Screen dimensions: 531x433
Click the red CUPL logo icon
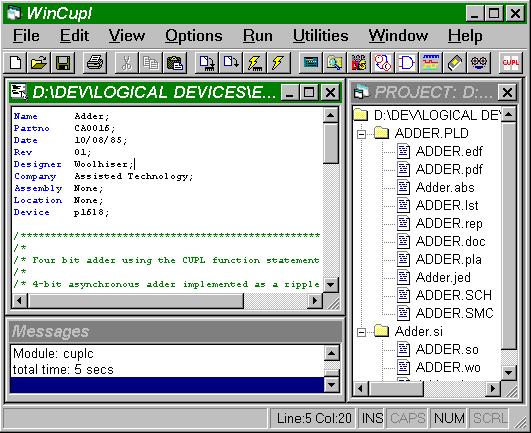(510, 63)
